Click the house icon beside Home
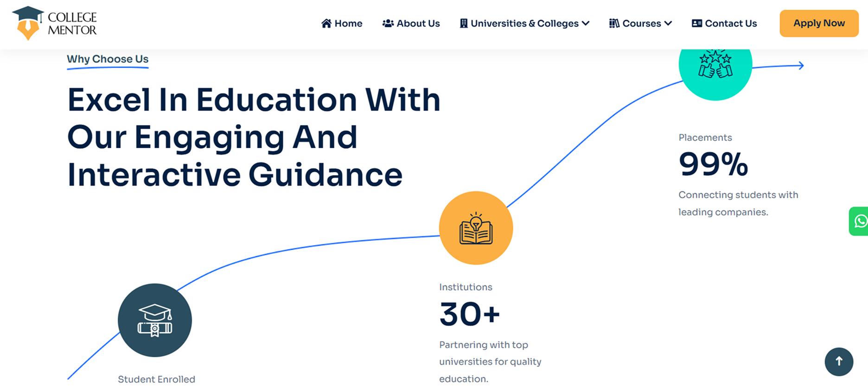This screenshot has height=391, width=868. [x=326, y=23]
